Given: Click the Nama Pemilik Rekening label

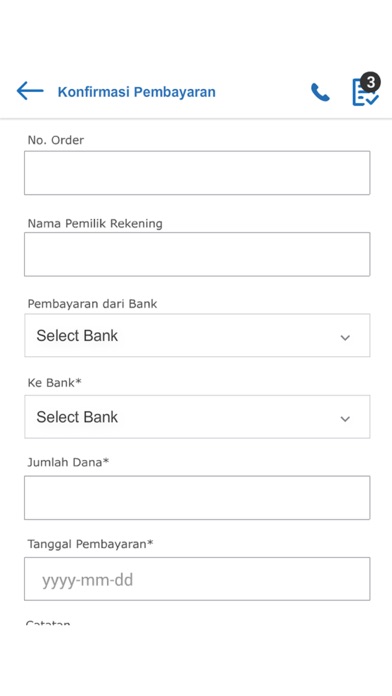Looking at the screenshot, I should [95, 223].
